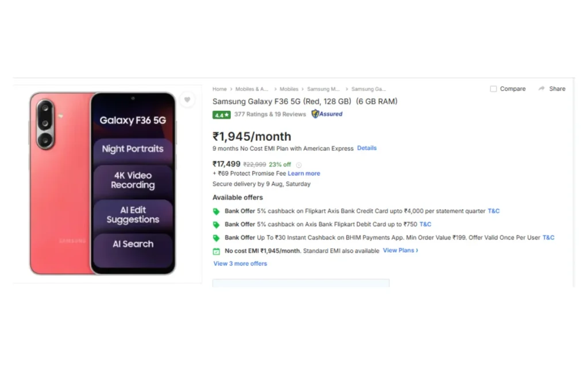Click the Share arrow icon
The image size is (588, 392).
pos(541,89)
